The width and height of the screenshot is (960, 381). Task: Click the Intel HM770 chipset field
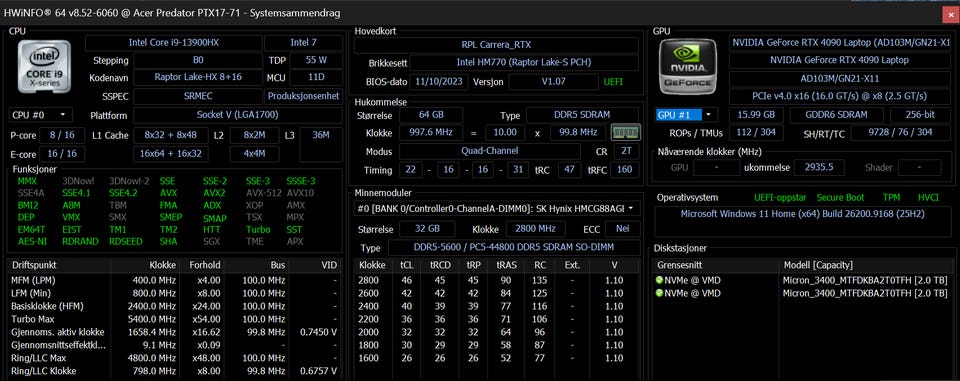coord(524,62)
